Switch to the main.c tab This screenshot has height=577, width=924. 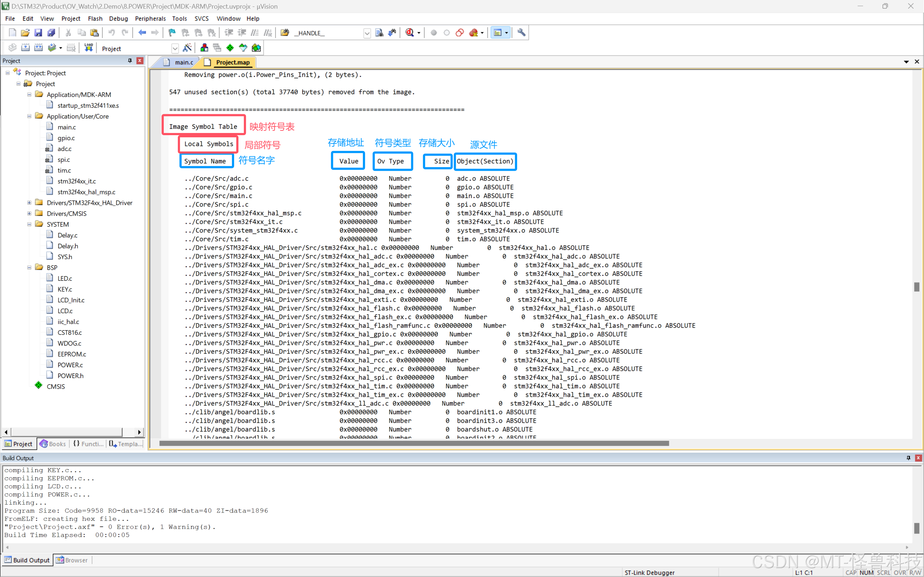pos(184,62)
